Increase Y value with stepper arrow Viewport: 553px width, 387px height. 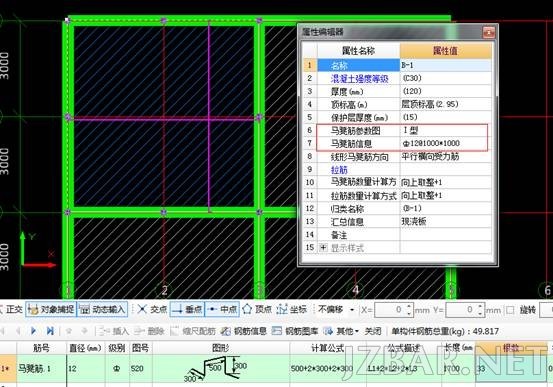click(x=480, y=307)
